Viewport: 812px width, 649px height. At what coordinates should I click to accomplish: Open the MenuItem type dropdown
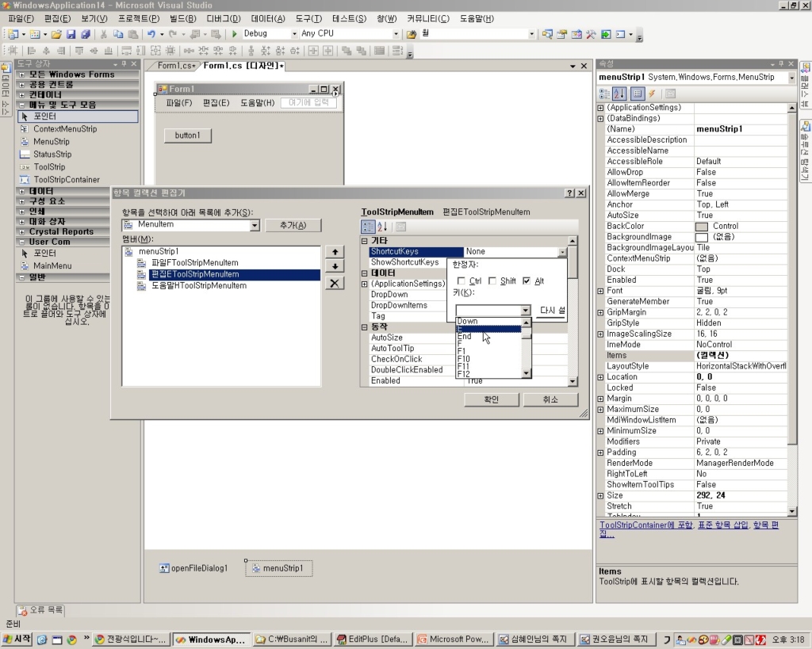[x=255, y=225]
